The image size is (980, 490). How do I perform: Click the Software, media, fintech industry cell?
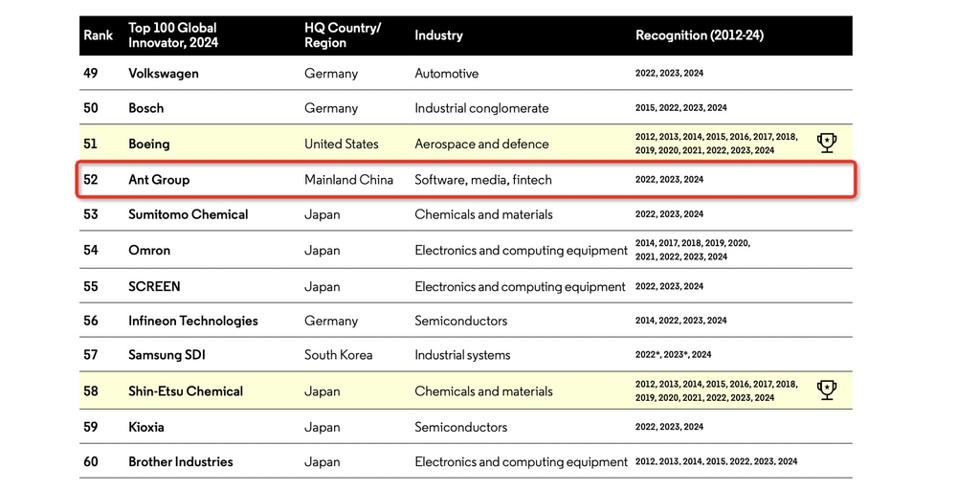point(482,180)
